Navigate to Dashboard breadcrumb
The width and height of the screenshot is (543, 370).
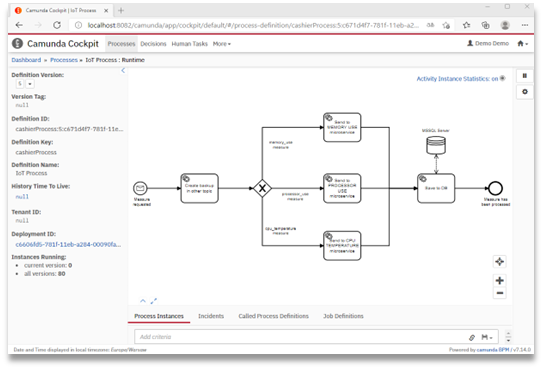click(x=26, y=60)
